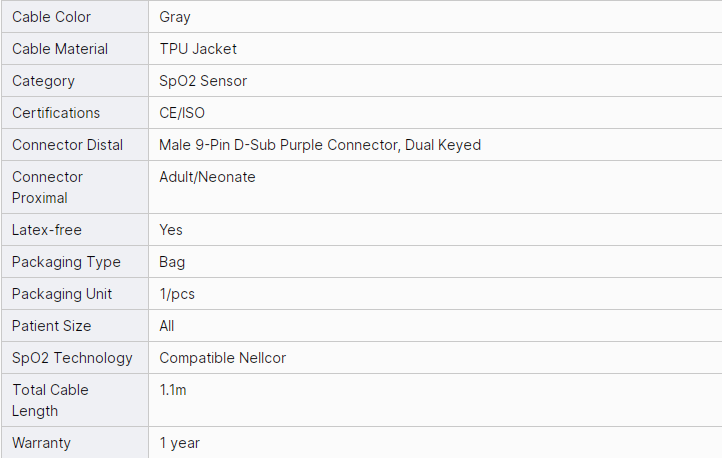The height and width of the screenshot is (458, 722).
Task: Select the "1 year" warranty value
Action: click(180, 442)
